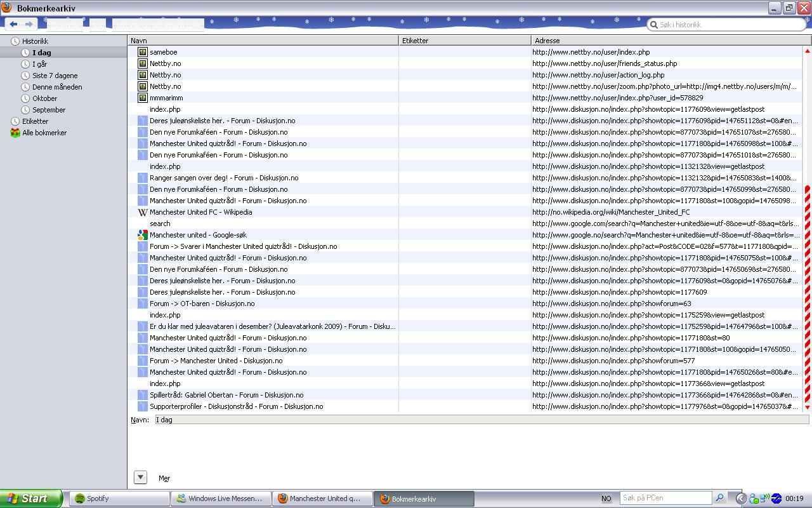
Task: Open the Siste 7 dagene folder
Action: tap(55, 76)
